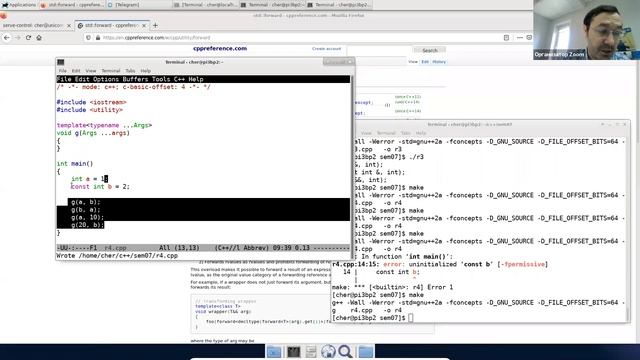Select the serve-control Firefox browser tab

pos(33,25)
